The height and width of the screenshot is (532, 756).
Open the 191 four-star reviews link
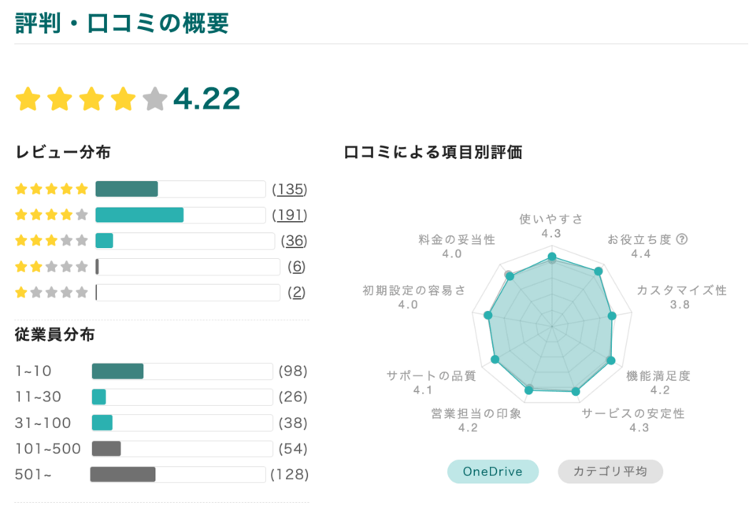pos(289,215)
